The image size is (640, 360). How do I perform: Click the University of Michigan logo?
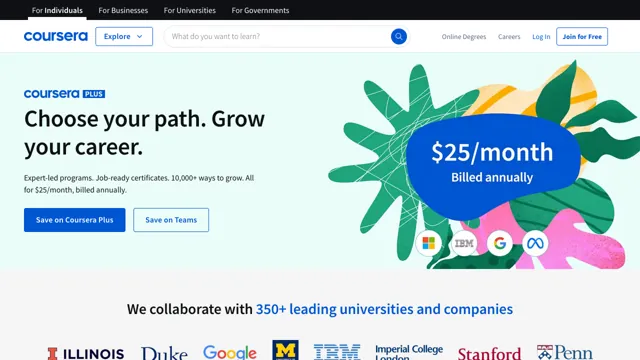click(285, 350)
